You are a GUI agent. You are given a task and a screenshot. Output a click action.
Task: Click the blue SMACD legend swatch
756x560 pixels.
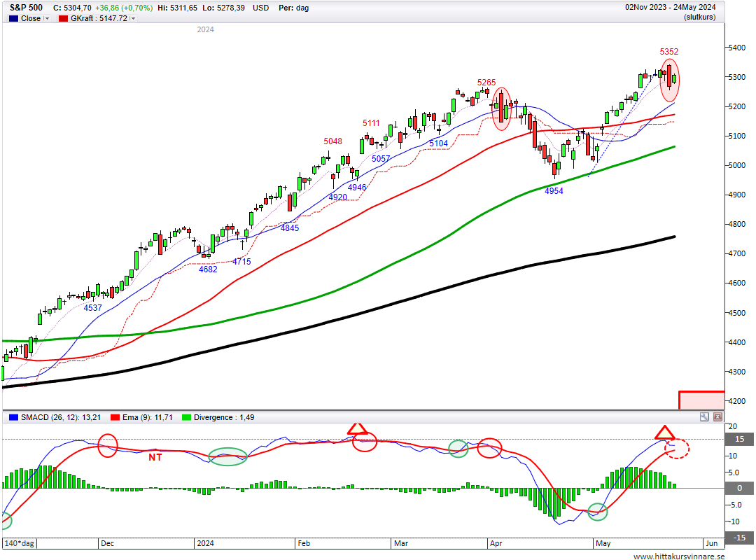click(x=13, y=417)
